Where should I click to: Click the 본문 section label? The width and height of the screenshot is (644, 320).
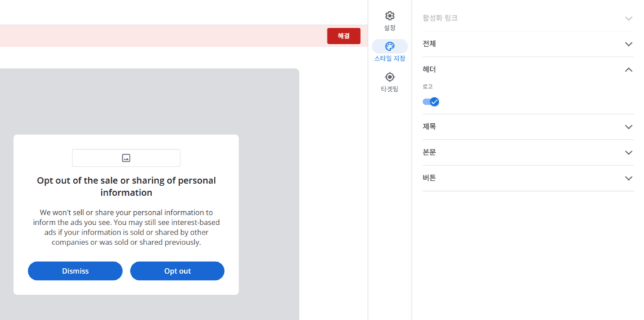click(x=430, y=153)
